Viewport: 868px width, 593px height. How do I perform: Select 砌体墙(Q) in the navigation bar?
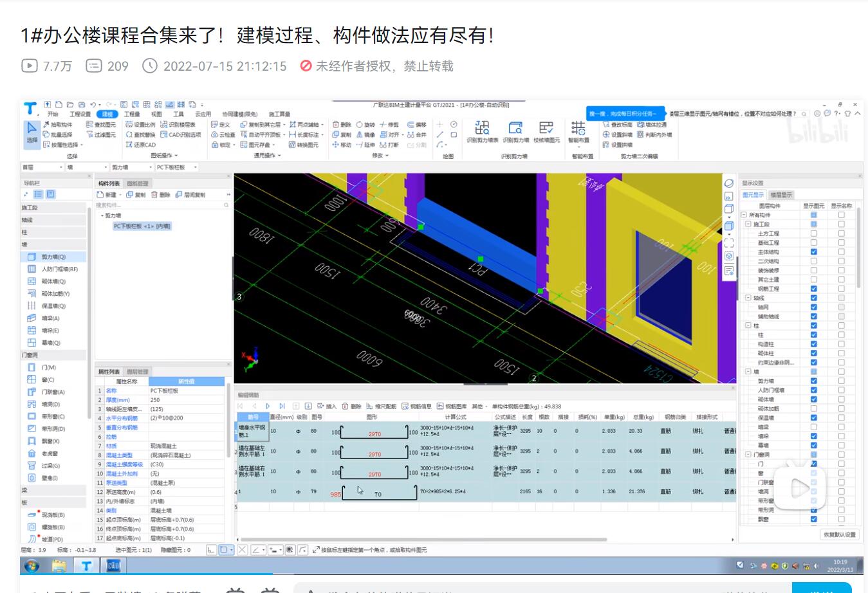[53, 281]
